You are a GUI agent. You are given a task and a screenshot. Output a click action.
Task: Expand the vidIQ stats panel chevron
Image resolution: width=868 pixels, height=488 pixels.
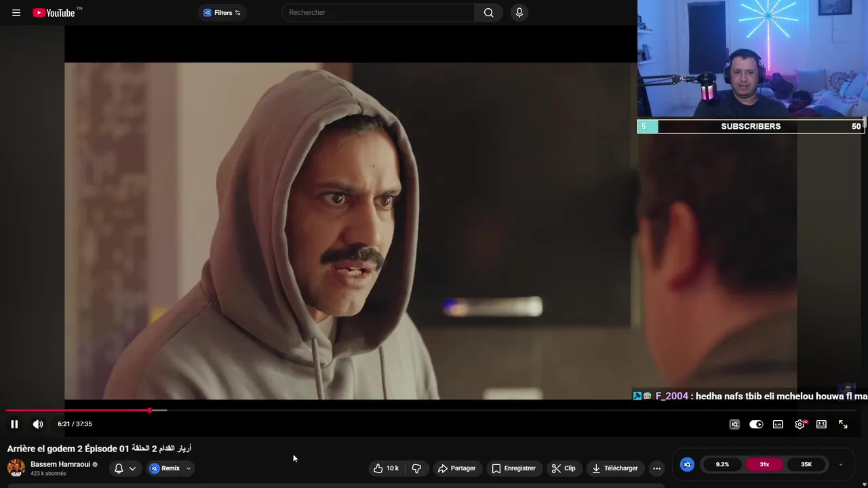[841, 464]
